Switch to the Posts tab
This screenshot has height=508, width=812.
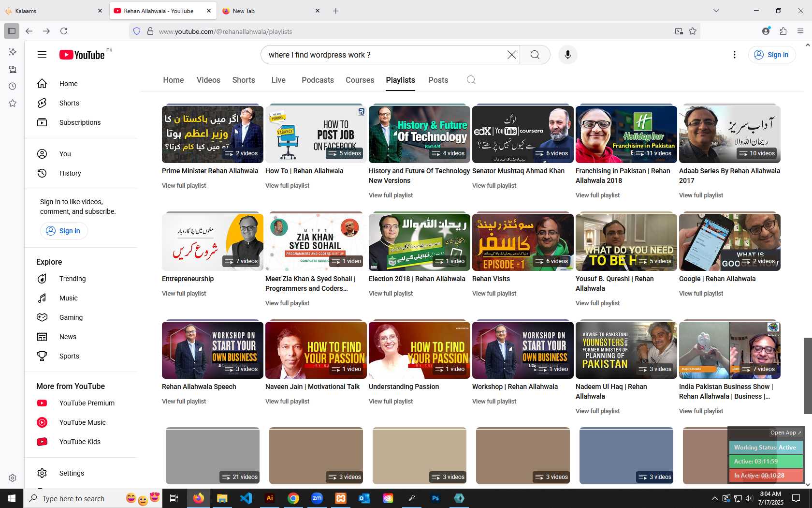[438, 80]
